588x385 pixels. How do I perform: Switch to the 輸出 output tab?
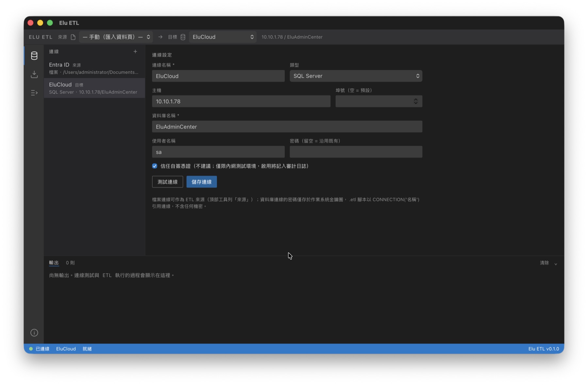click(x=54, y=263)
